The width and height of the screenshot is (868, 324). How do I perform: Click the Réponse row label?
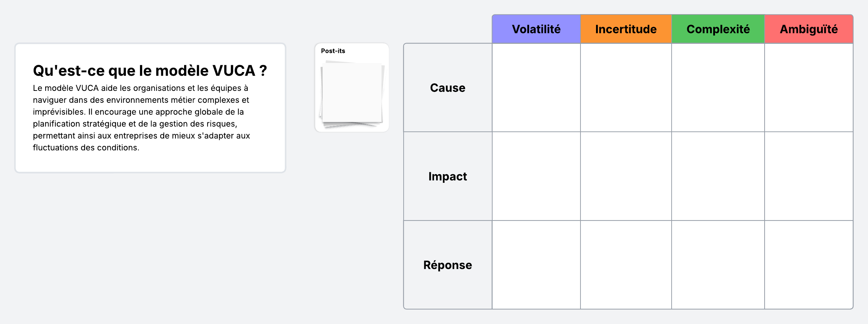(x=447, y=265)
